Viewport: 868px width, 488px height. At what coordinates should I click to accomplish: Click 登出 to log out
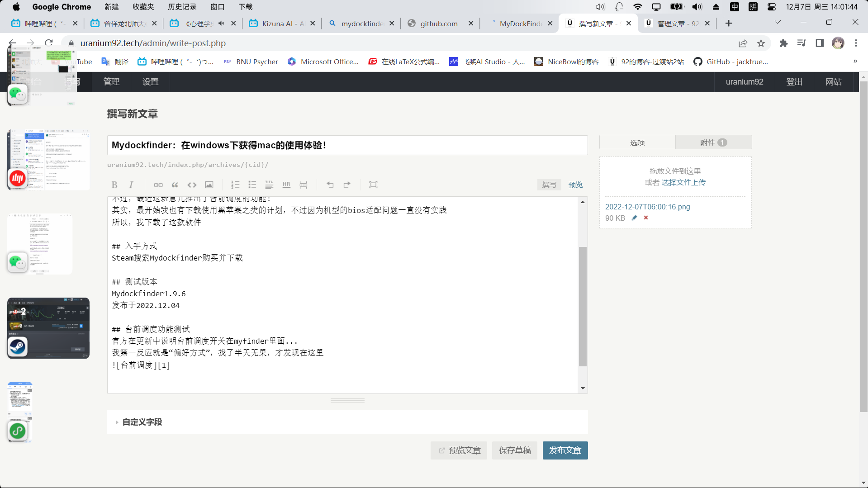click(794, 82)
